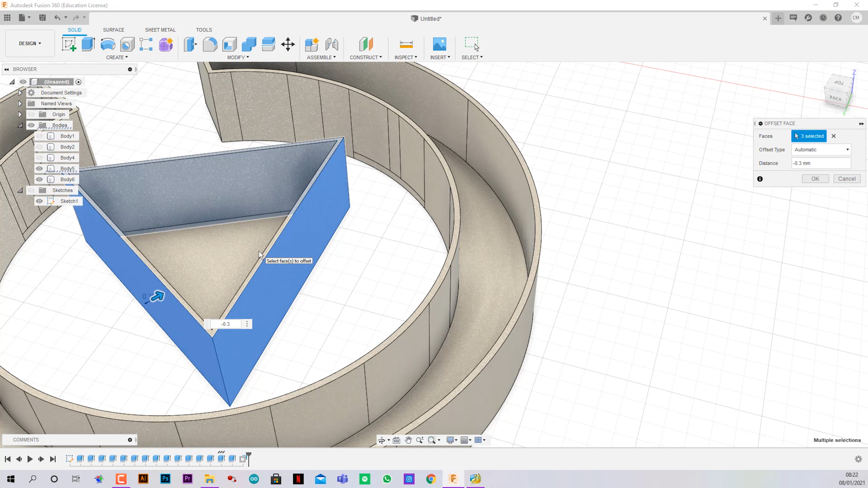Select the Offset Plane construct icon
This screenshot has width=868, height=488.
pyautogui.click(x=366, y=44)
